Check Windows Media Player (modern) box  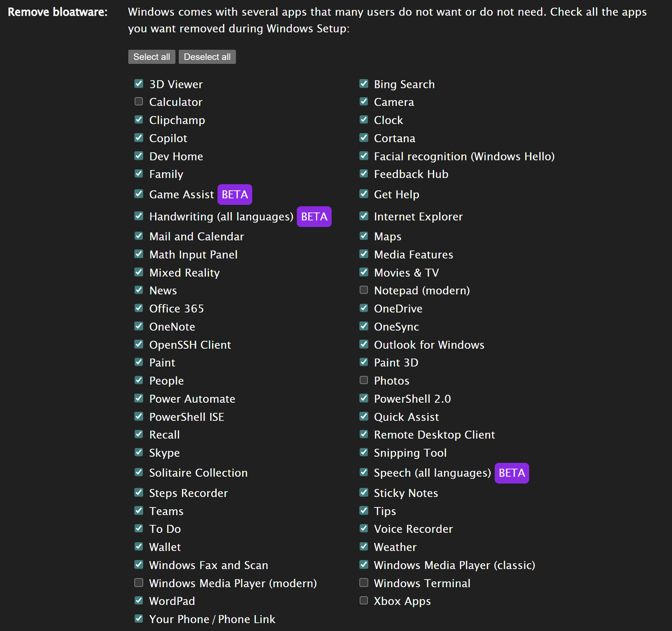[139, 583]
